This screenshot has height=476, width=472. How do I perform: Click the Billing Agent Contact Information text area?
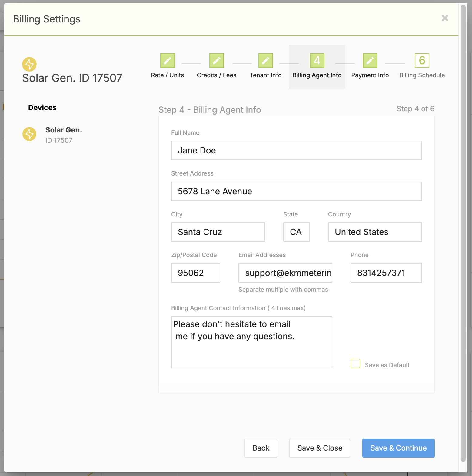[x=252, y=342]
